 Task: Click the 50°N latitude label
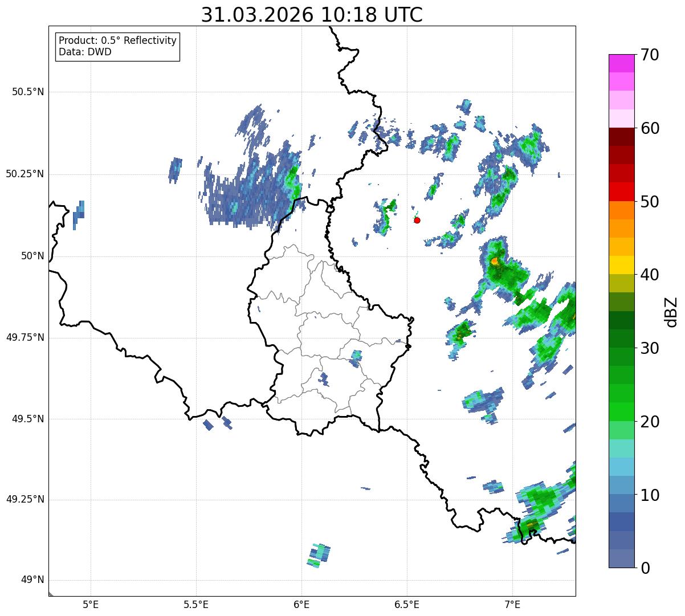pyautogui.click(x=33, y=256)
